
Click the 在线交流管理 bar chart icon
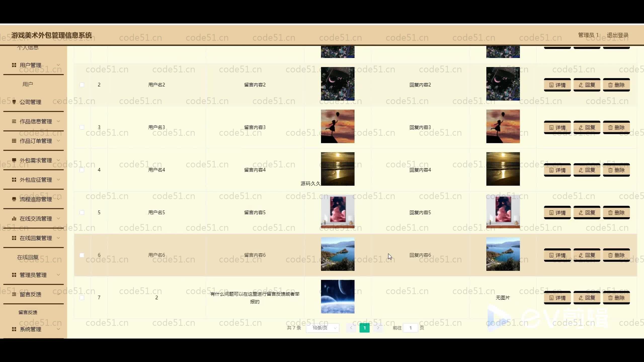coord(14,218)
